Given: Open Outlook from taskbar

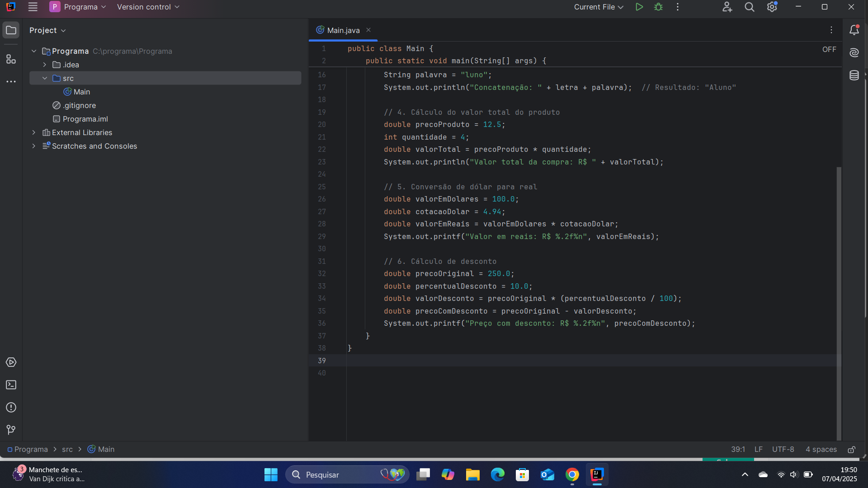Looking at the screenshot, I should point(547,475).
